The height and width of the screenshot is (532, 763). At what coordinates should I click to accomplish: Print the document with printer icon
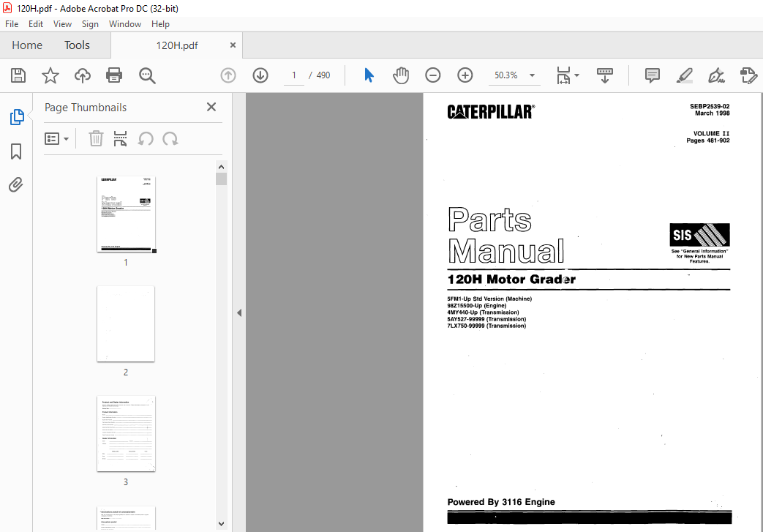tap(114, 75)
